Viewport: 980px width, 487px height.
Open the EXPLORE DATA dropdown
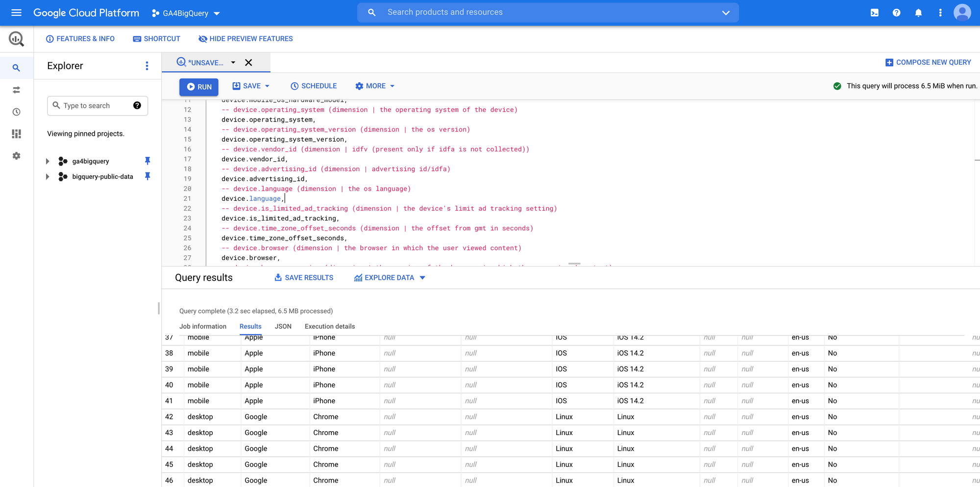pyautogui.click(x=390, y=278)
